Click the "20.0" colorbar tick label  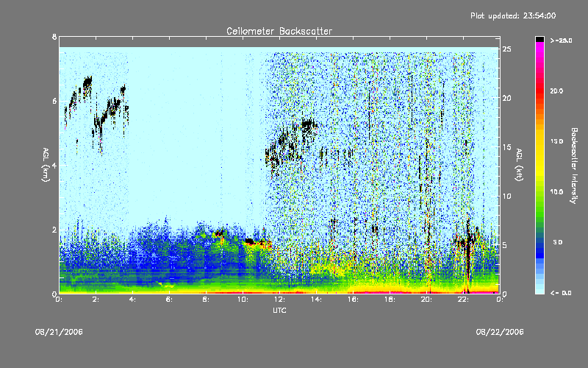[556, 91]
